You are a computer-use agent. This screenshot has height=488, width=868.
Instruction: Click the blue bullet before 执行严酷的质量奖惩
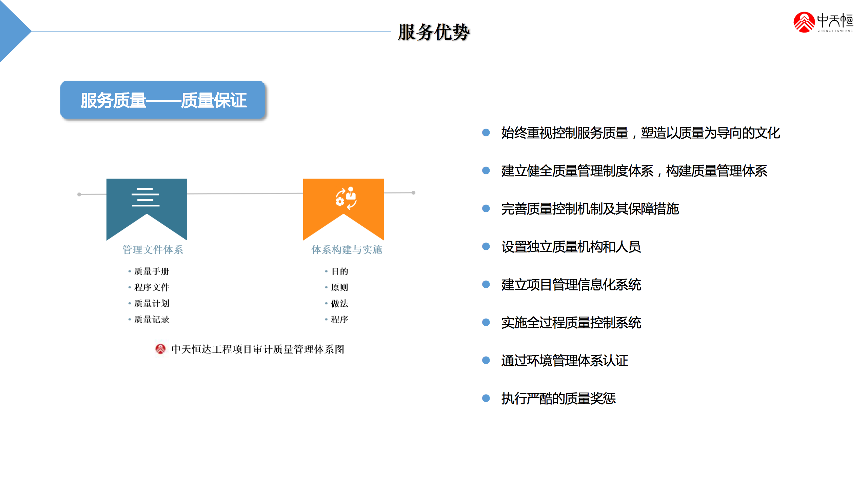486,398
